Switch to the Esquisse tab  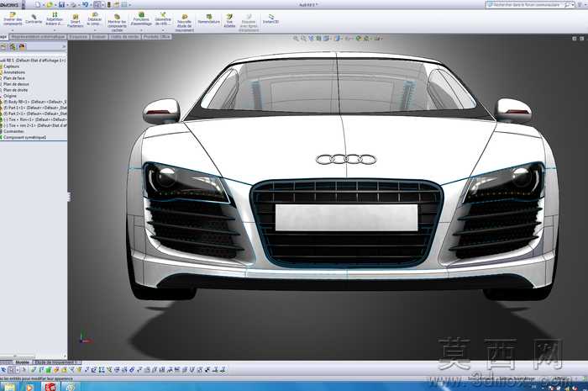(x=78, y=37)
